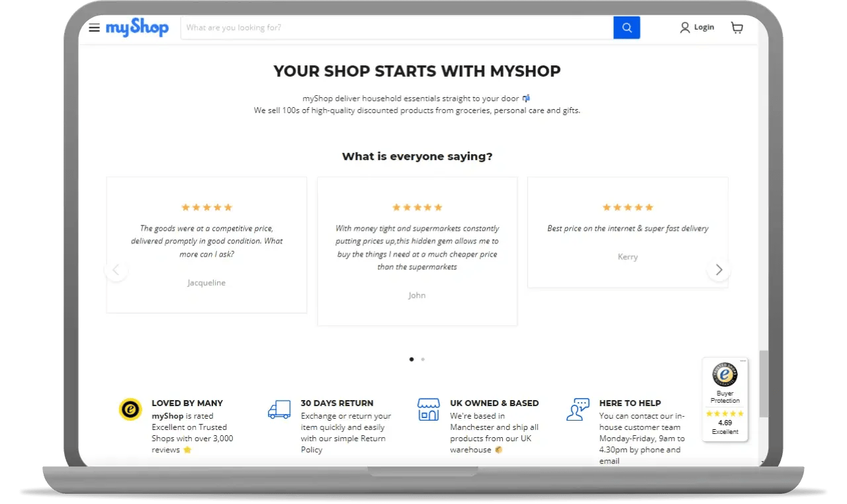Click the 'What are you looking for?' search field

[397, 28]
